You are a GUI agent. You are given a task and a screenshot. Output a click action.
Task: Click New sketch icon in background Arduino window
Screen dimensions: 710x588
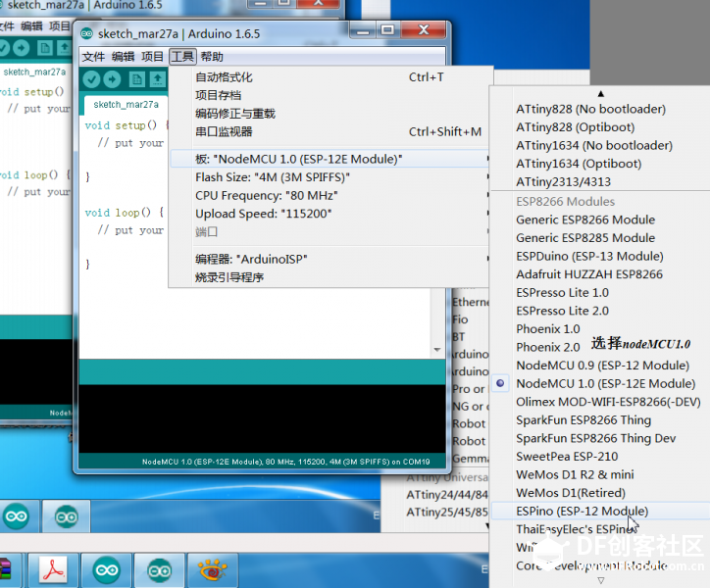click(x=45, y=47)
